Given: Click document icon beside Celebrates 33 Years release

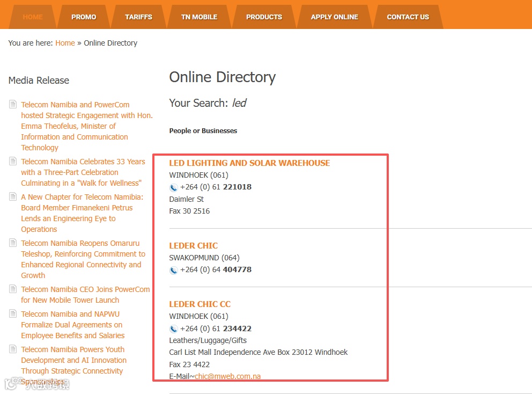Looking at the screenshot, I should point(13,161).
